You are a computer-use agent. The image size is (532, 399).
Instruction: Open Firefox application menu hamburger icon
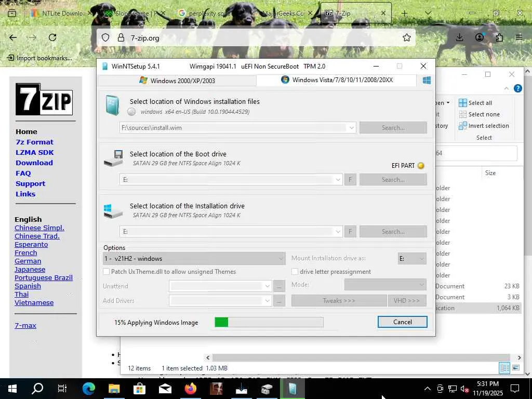tap(519, 37)
